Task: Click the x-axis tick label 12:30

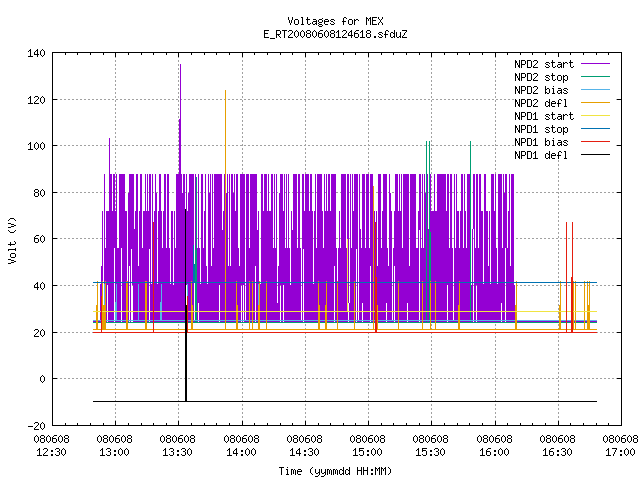Action: point(51,452)
